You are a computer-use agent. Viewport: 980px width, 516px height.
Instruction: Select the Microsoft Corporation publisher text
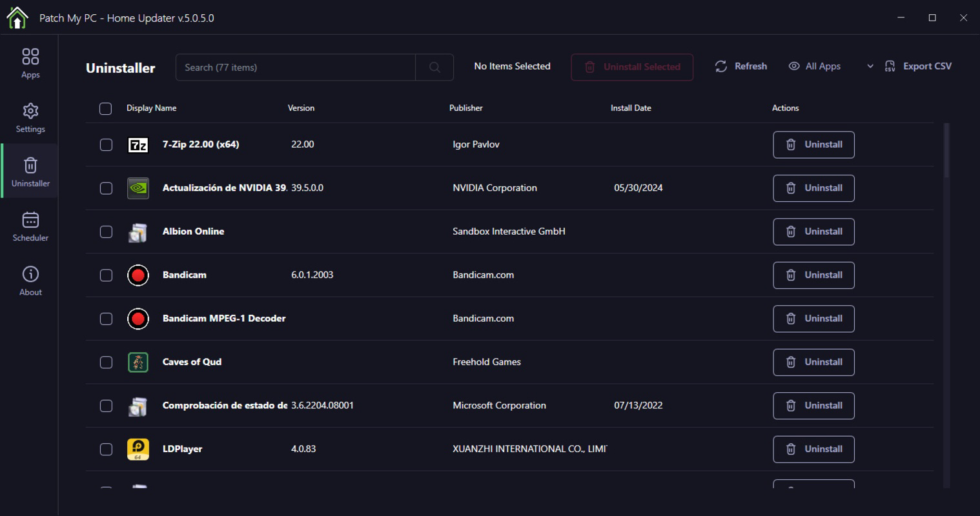point(499,406)
